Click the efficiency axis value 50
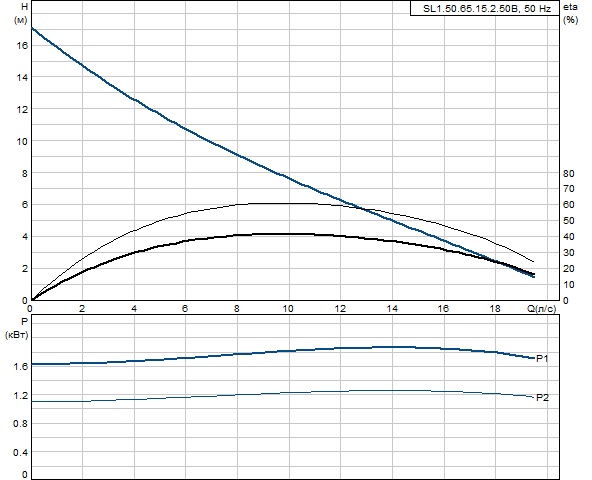 tap(569, 221)
